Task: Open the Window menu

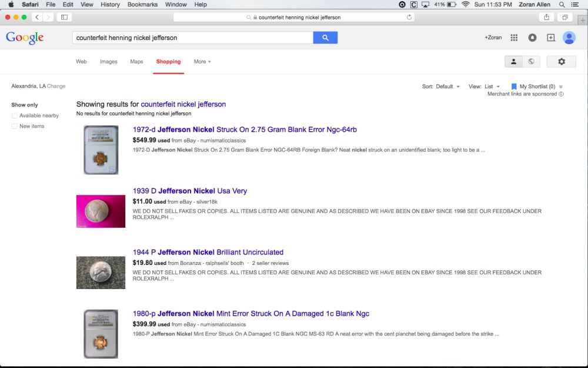Action: pyautogui.click(x=176, y=5)
